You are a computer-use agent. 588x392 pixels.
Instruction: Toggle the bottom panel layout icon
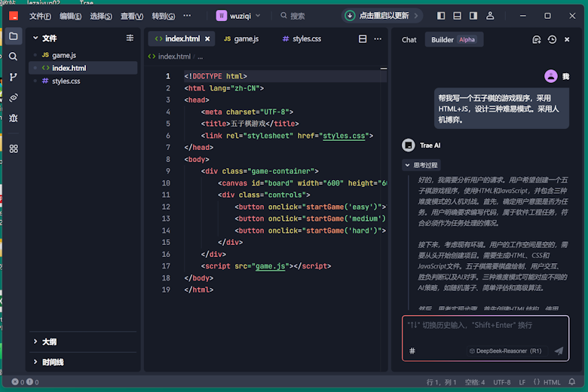pos(457,16)
